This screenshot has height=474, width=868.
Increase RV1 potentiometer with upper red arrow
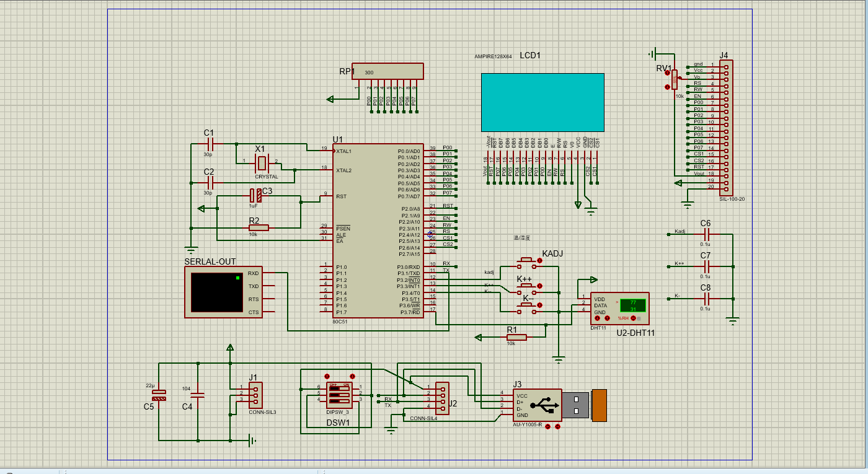(667, 72)
